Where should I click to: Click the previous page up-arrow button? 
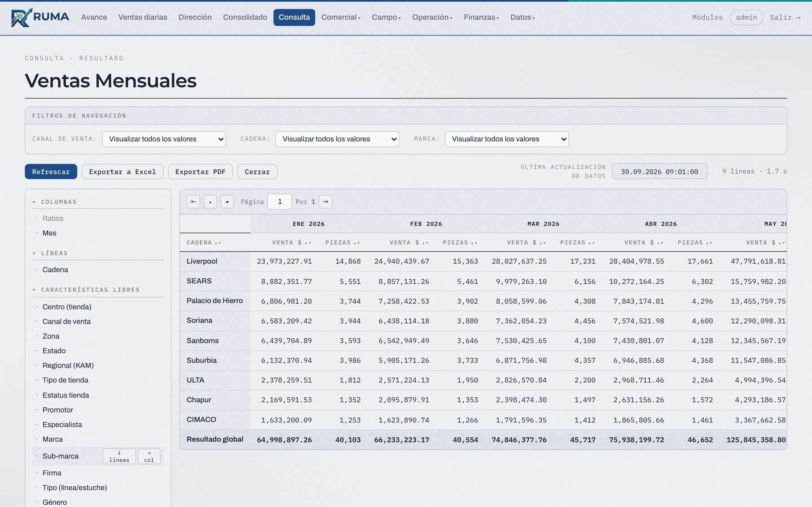coord(210,202)
